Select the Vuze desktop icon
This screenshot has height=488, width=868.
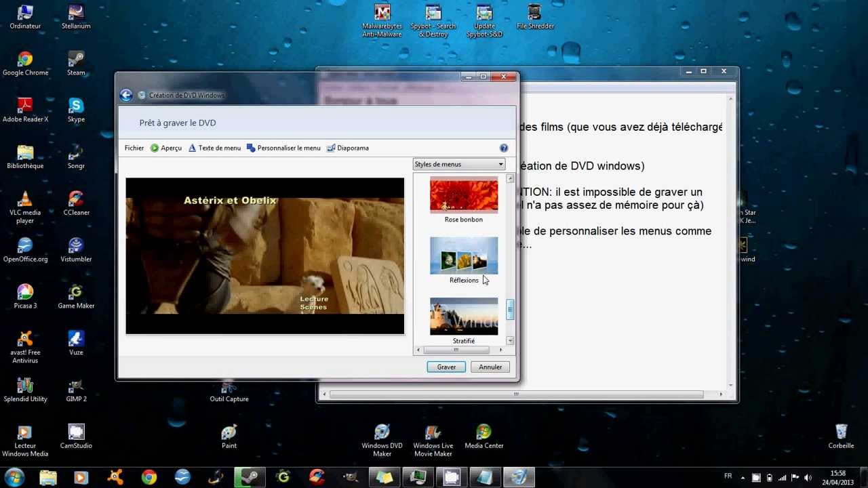click(76, 343)
